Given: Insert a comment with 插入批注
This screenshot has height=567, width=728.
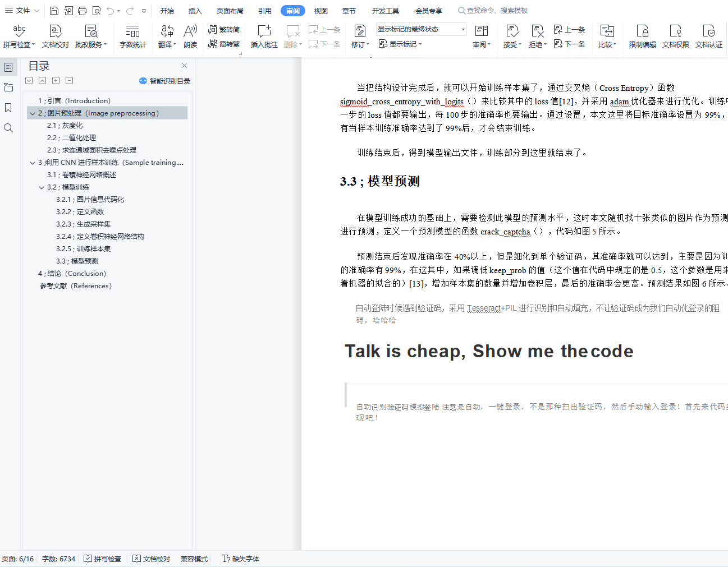Looking at the screenshot, I should point(264,36).
